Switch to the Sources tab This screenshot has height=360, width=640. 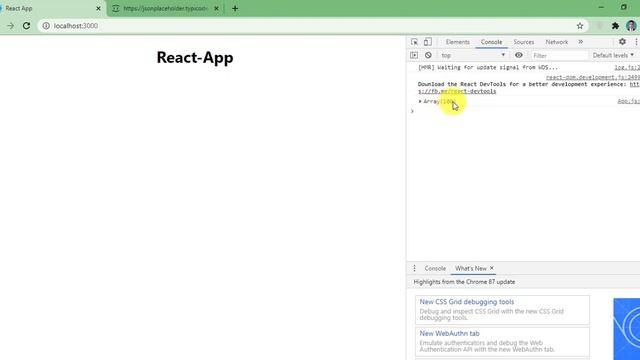click(x=524, y=42)
